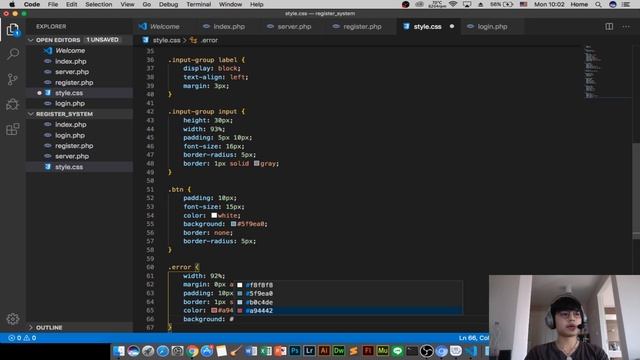Open PowerPoint from the dock

(x=280, y=351)
